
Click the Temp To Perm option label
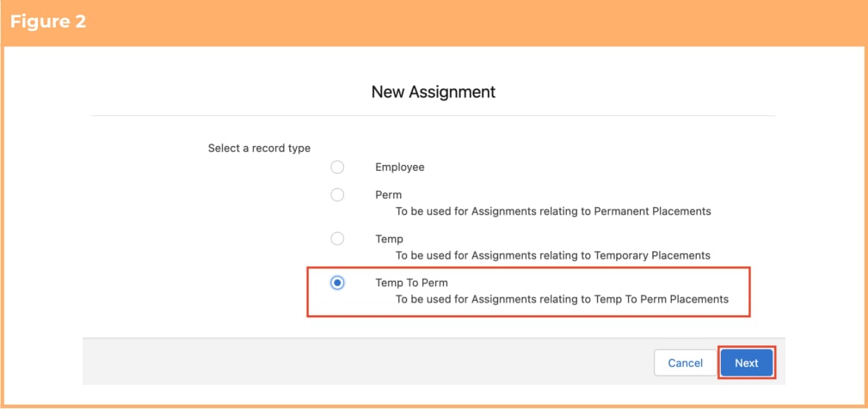coord(411,283)
